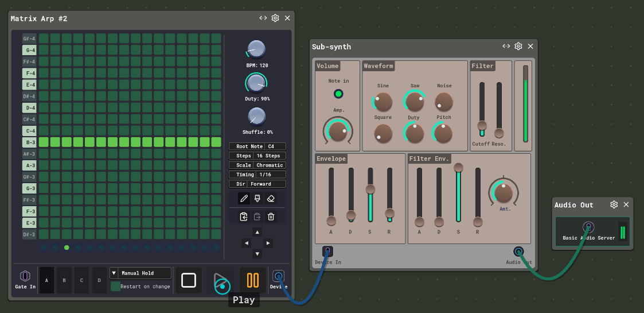Toggle the first G#-4 step cell

coord(44,38)
